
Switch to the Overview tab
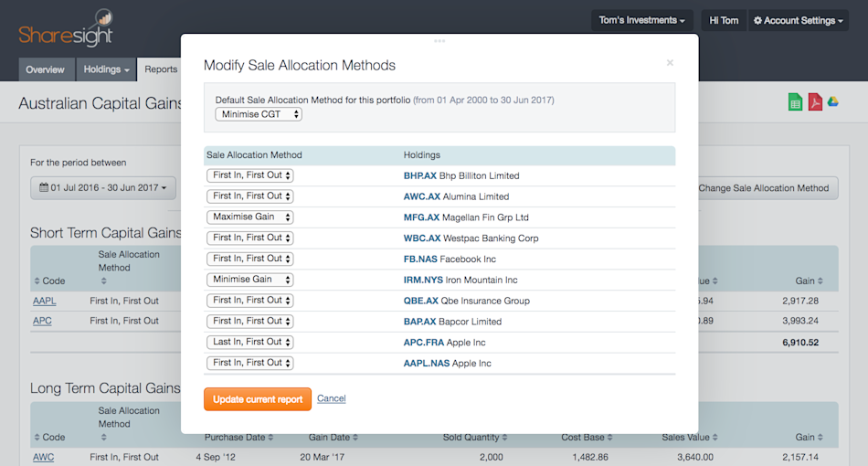point(45,69)
